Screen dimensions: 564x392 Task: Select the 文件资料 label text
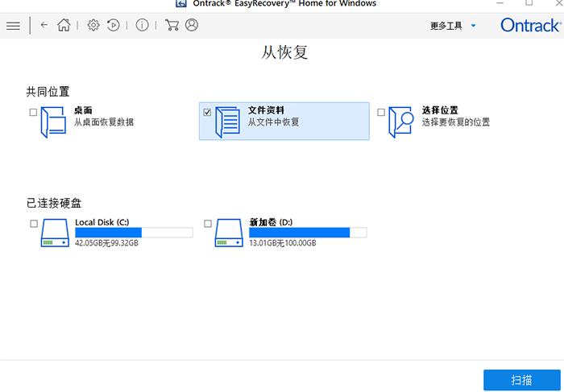tap(266, 110)
